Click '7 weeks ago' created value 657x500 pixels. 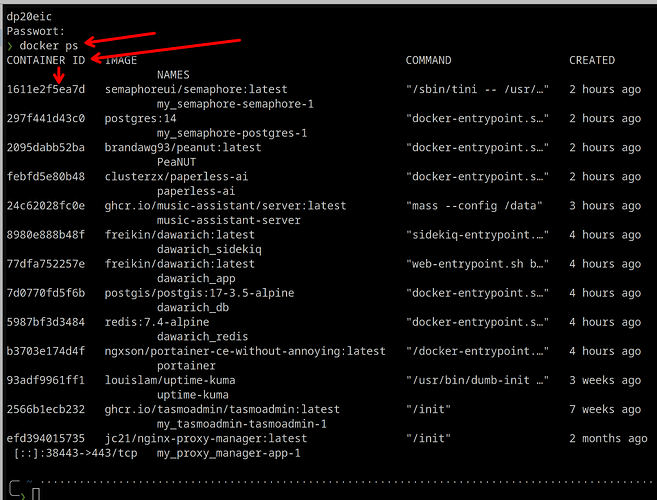[605, 409]
